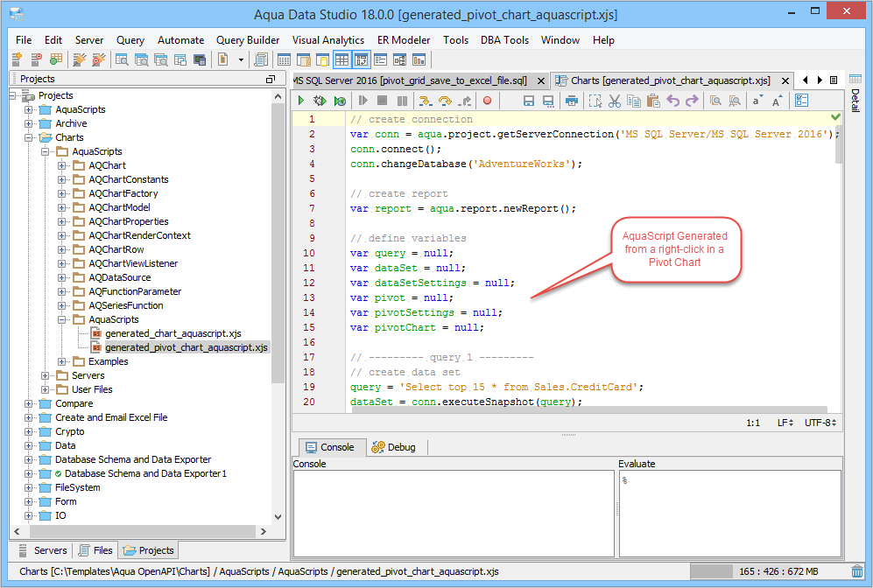Click the red record breakpoint icon
This screenshot has height=588, width=873.
488,101
